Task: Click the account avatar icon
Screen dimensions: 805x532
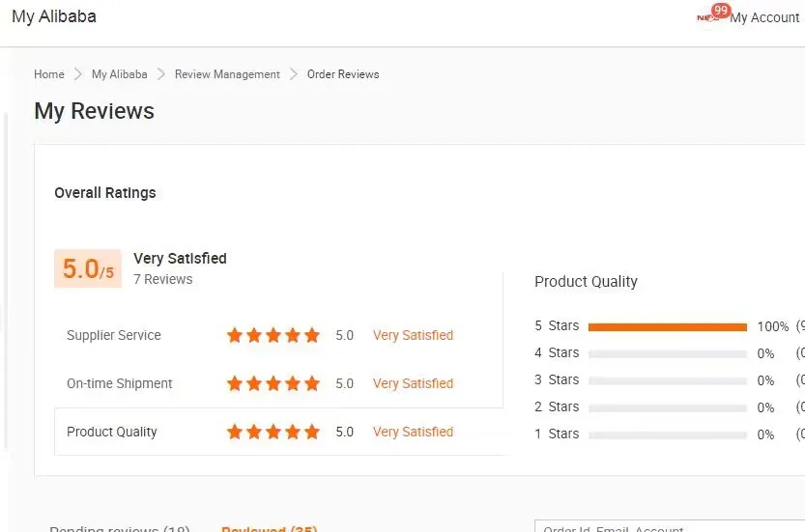Action: click(707, 19)
